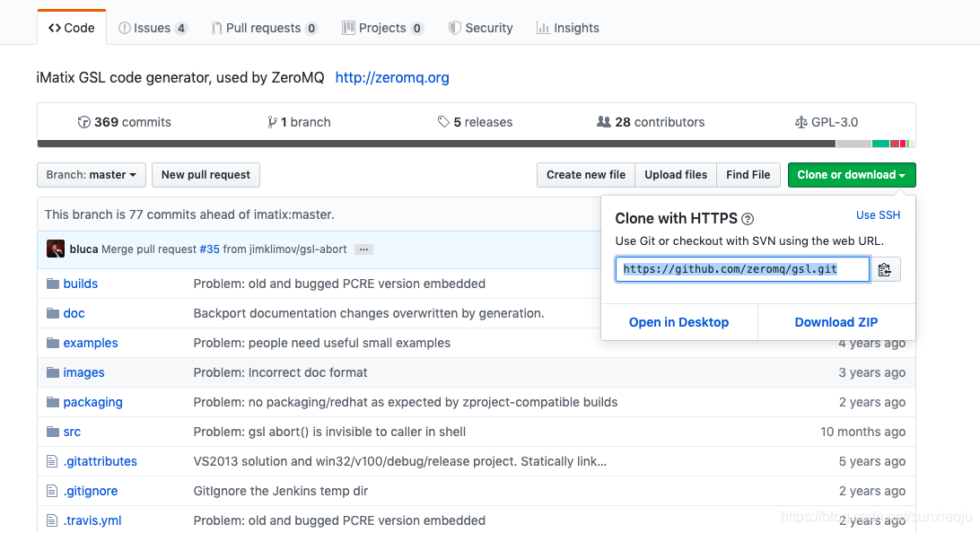Click the '3 years ago' timestamp on images row
980x533 pixels.
pyautogui.click(x=872, y=372)
